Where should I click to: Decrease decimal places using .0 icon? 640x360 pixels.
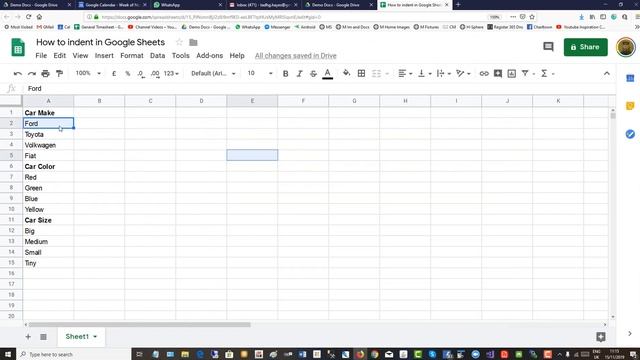coord(141,73)
